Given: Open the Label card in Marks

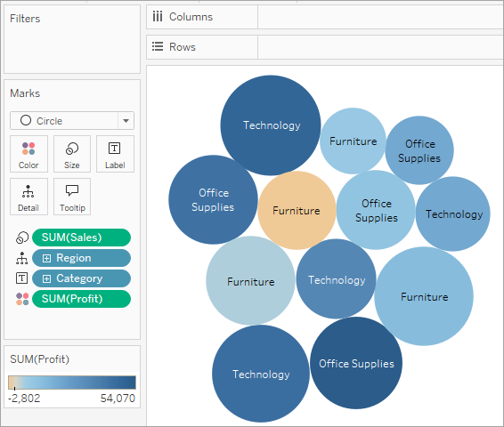Looking at the screenshot, I should pyautogui.click(x=115, y=154).
